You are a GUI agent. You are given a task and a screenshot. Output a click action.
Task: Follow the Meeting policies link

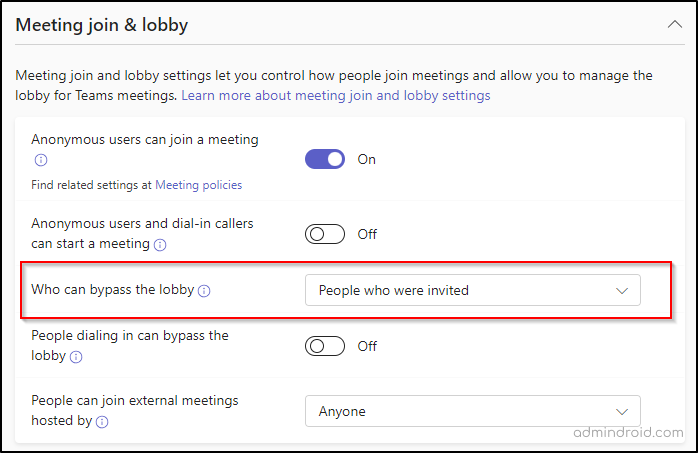(198, 185)
